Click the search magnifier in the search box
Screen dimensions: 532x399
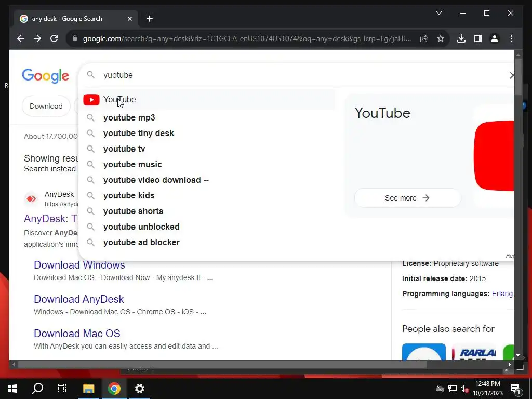click(x=90, y=75)
